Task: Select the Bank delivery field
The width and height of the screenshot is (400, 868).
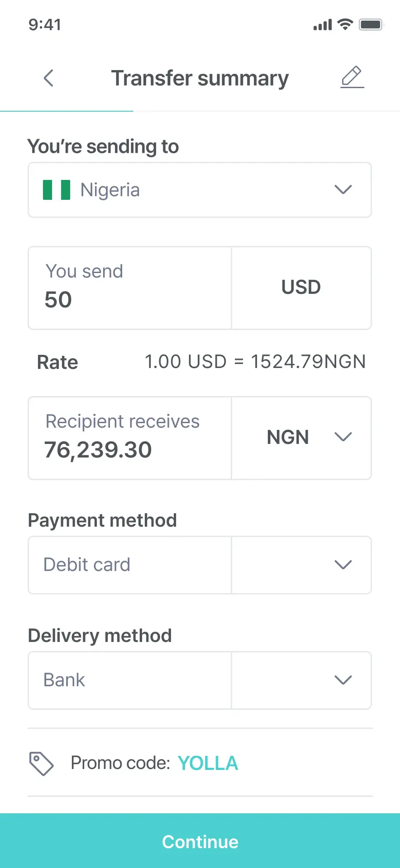Action: (130, 680)
